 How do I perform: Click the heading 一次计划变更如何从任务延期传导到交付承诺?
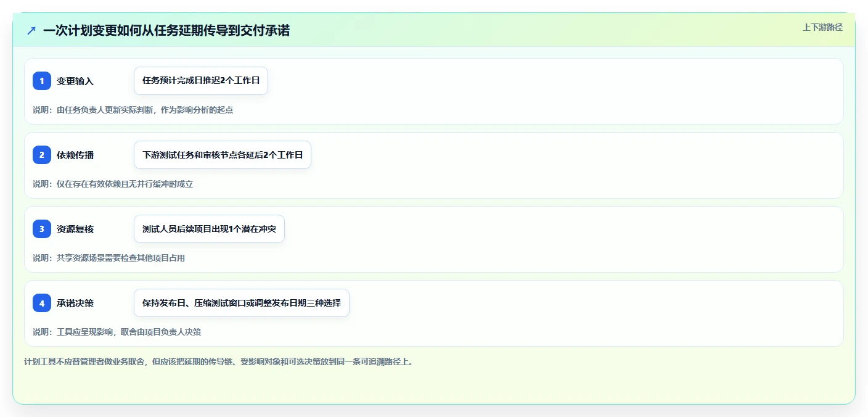point(166,30)
